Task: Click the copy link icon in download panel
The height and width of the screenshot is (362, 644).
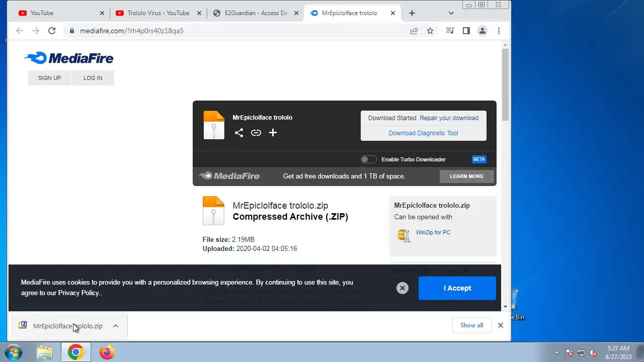Action: pyautogui.click(x=256, y=133)
